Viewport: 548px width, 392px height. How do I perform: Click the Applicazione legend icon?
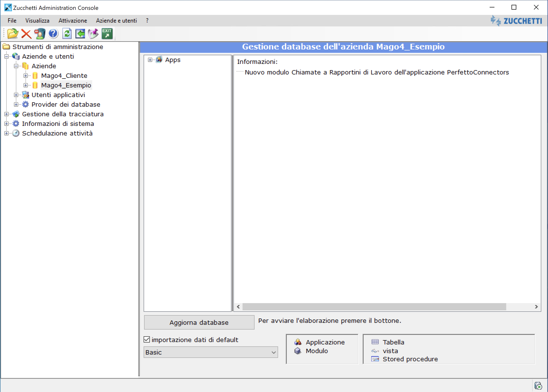click(x=298, y=342)
